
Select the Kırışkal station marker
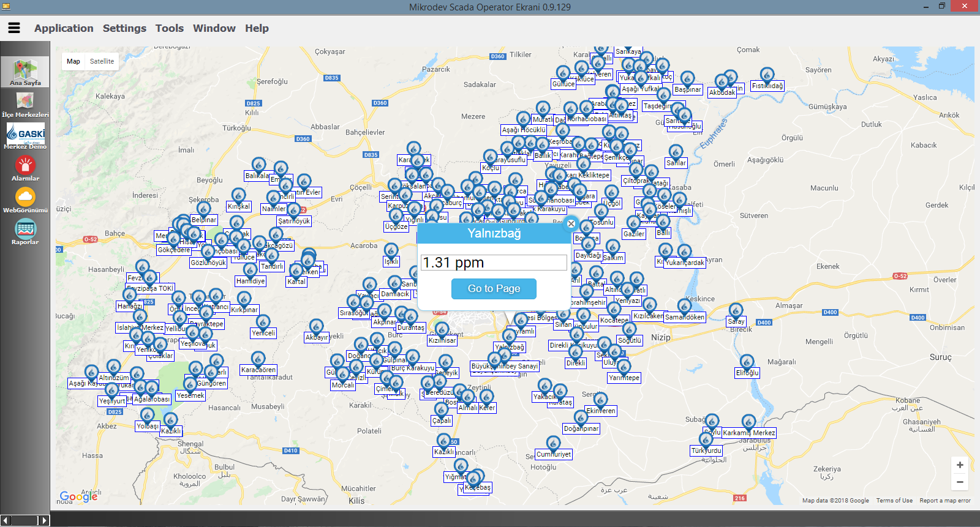(238, 196)
